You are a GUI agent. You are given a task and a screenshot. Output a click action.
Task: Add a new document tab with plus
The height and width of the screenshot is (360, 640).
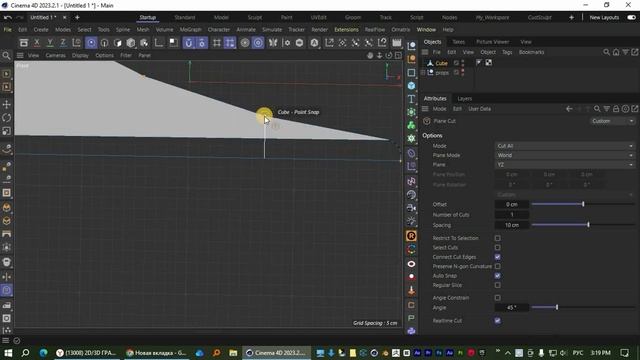point(77,18)
